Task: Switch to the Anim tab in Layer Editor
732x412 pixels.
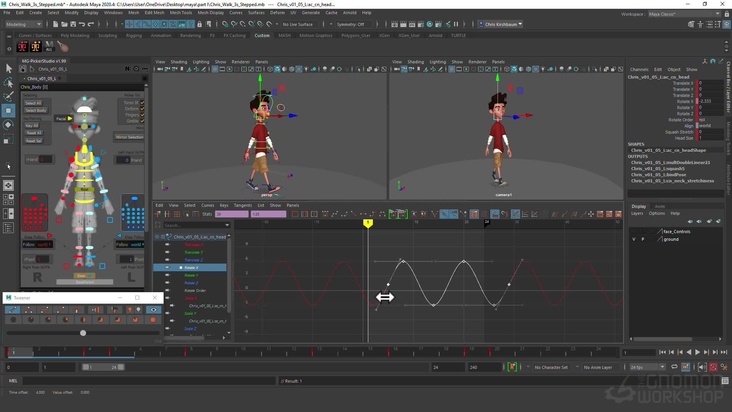Action: pyautogui.click(x=660, y=206)
